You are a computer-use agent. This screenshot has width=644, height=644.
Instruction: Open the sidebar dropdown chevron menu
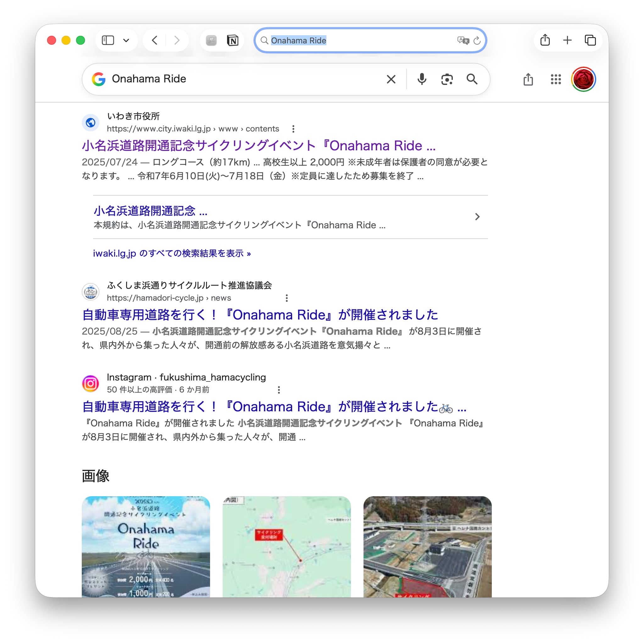click(126, 40)
